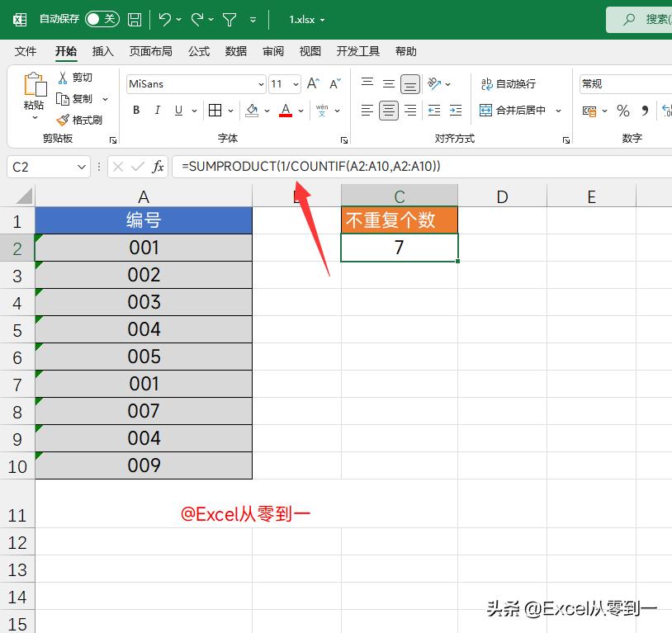Select center alignment in 对齐方式 group

(x=388, y=110)
